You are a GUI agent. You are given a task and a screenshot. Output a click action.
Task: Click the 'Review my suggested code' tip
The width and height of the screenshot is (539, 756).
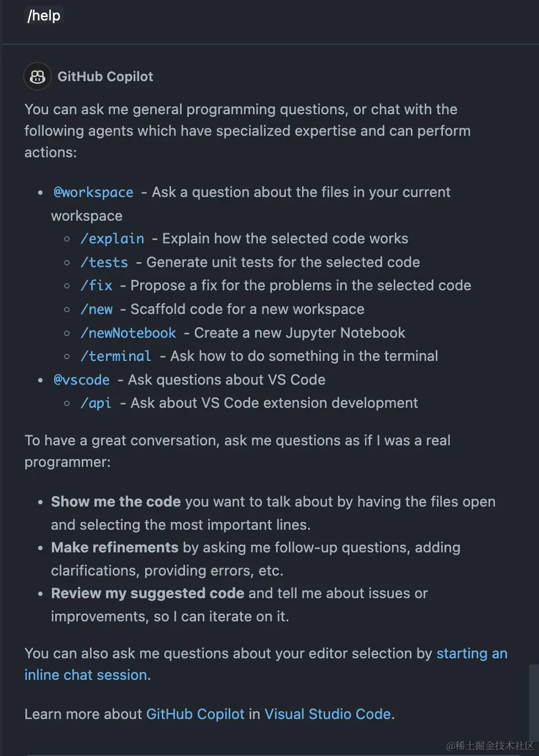pyautogui.click(x=147, y=593)
